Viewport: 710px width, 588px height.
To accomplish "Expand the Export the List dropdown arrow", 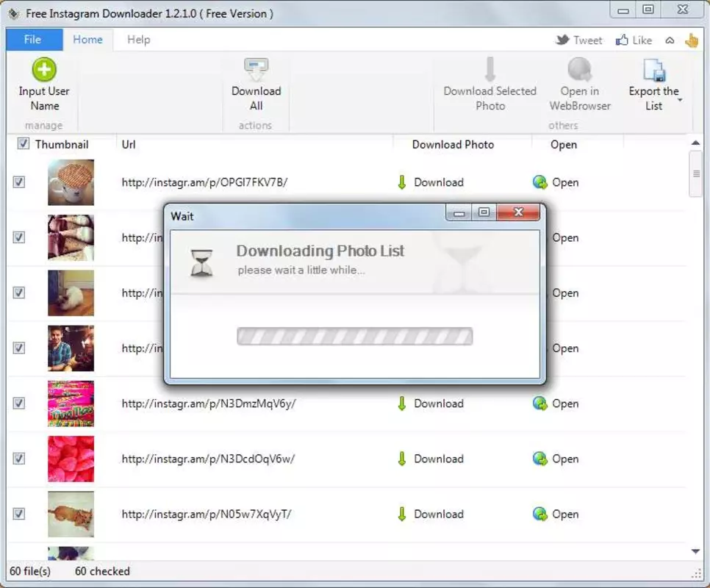I will tap(680, 100).
